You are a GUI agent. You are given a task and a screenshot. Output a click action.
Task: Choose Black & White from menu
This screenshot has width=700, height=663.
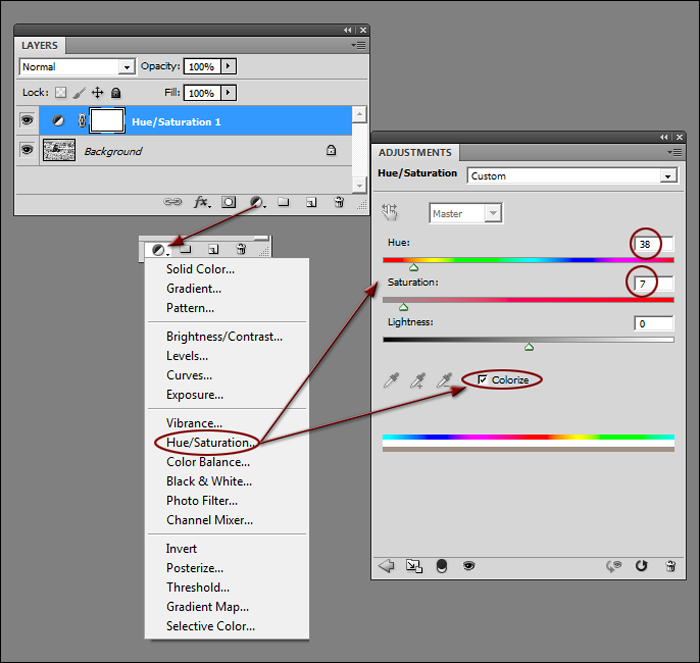coord(209,481)
